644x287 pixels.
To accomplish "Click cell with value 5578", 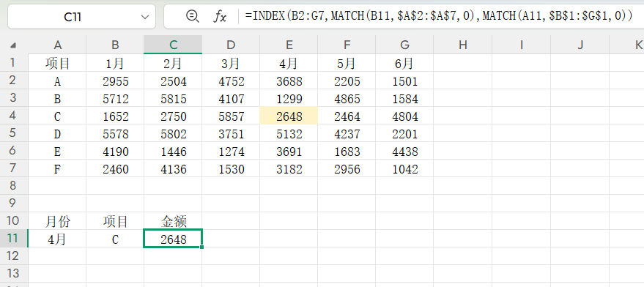I will [115, 133].
